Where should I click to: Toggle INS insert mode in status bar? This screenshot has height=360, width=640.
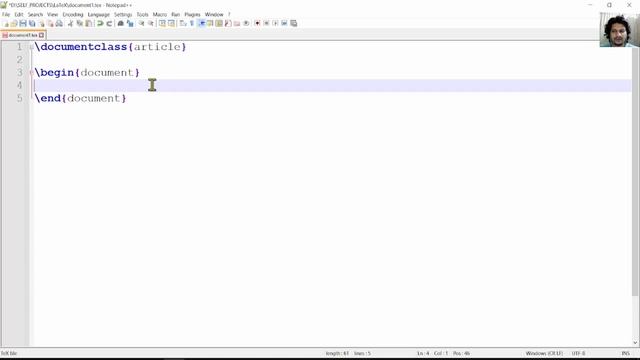click(625, 353)
